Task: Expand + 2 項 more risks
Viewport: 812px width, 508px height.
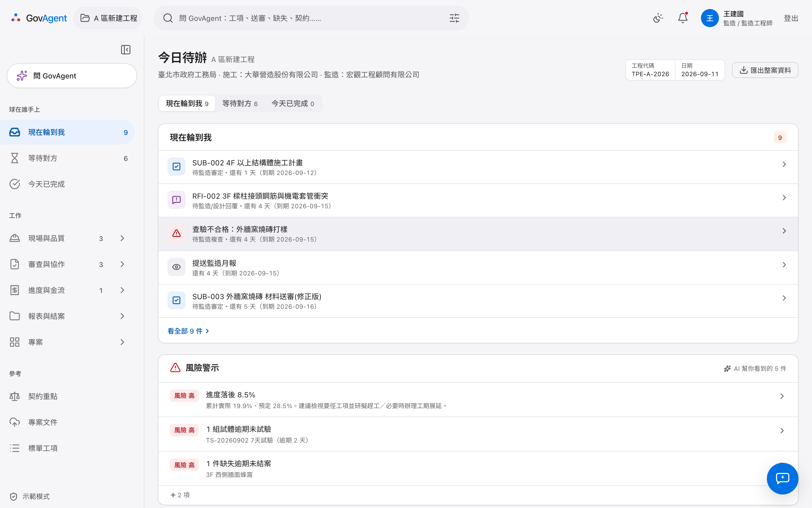Action: pos(180,495)
